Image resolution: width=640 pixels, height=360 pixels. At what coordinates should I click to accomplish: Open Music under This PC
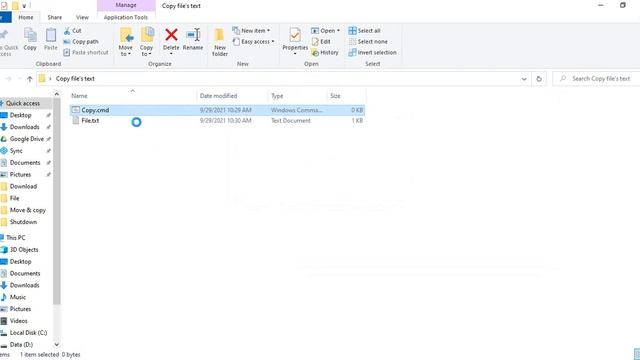(x=18, y=297)
